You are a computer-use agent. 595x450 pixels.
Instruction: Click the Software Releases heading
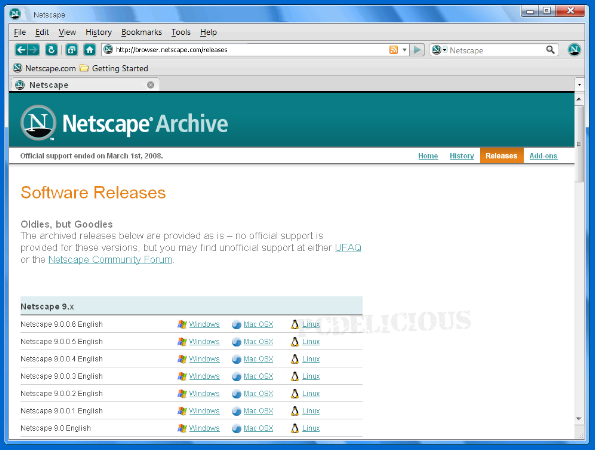click(93, 192)
